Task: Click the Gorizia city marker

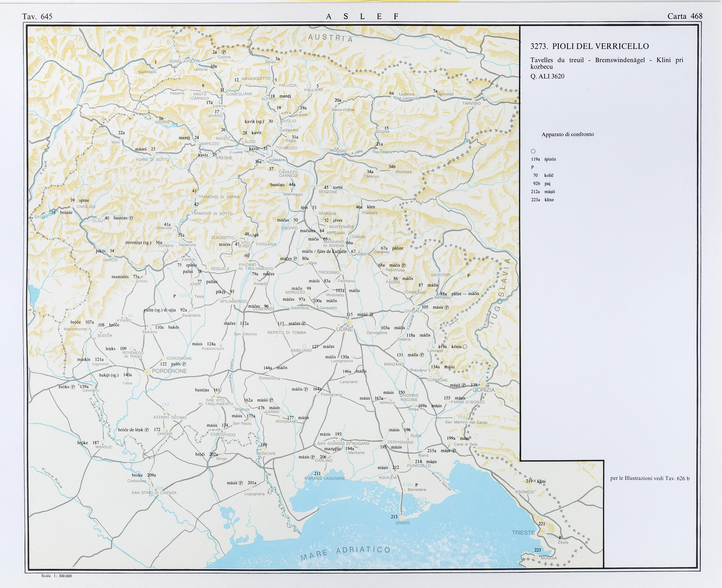Action: point(482,384)
